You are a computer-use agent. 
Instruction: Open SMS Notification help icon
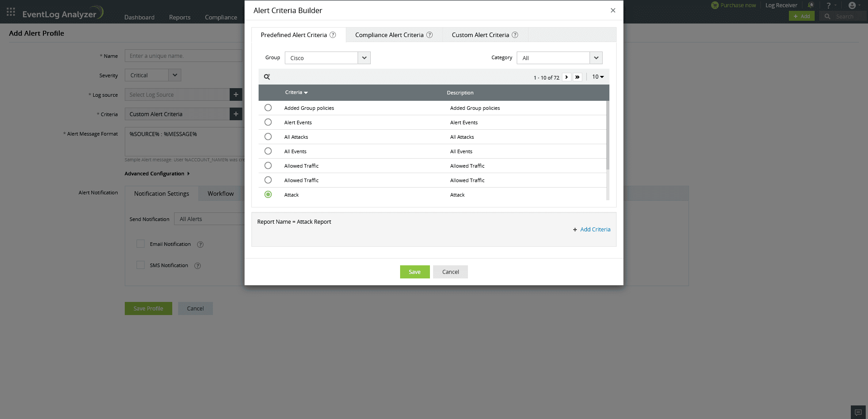(x=198, y=266)
